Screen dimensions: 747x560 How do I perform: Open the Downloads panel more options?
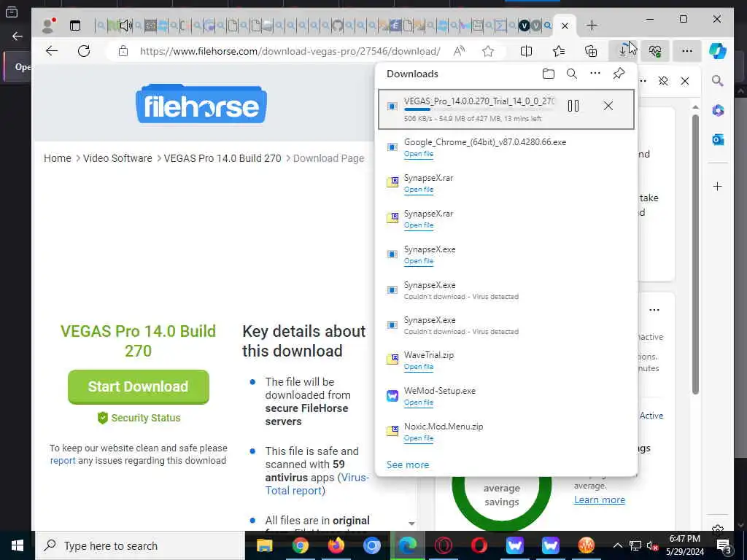click(595, 74)
